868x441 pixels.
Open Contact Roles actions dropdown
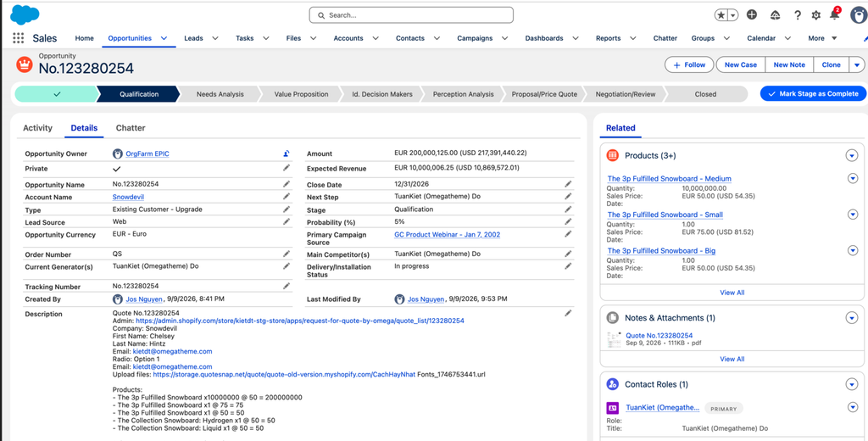click(852, 384)
